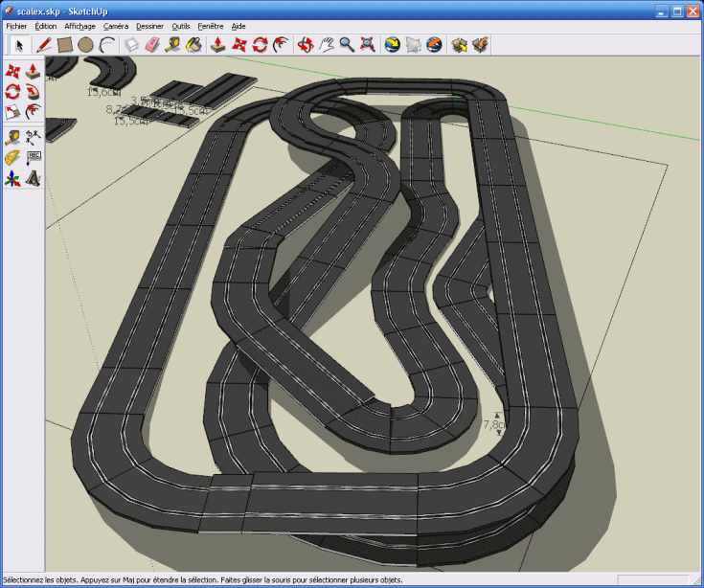Image resolution: width=704 pixels, height=588 pixels.
Task: Click the 7,8cm dimension label
Action: point(495,424)
